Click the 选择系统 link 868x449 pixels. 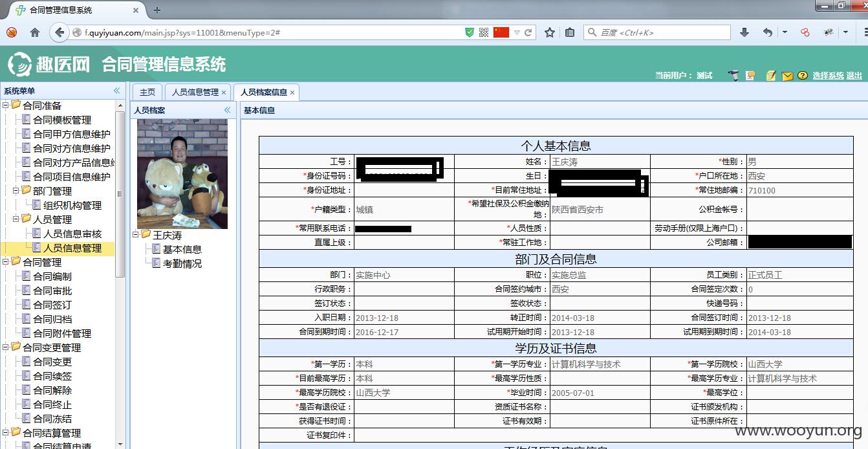pyautogui.click(x=828, y=76)
